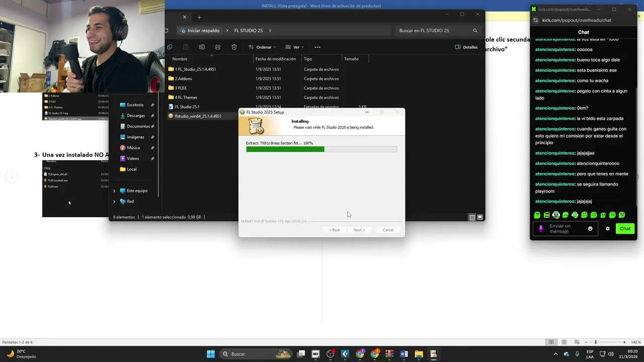This screenshot has height=362, width=644.
Task: Click the tray microphone icon
Action: [x=577, y=354]
